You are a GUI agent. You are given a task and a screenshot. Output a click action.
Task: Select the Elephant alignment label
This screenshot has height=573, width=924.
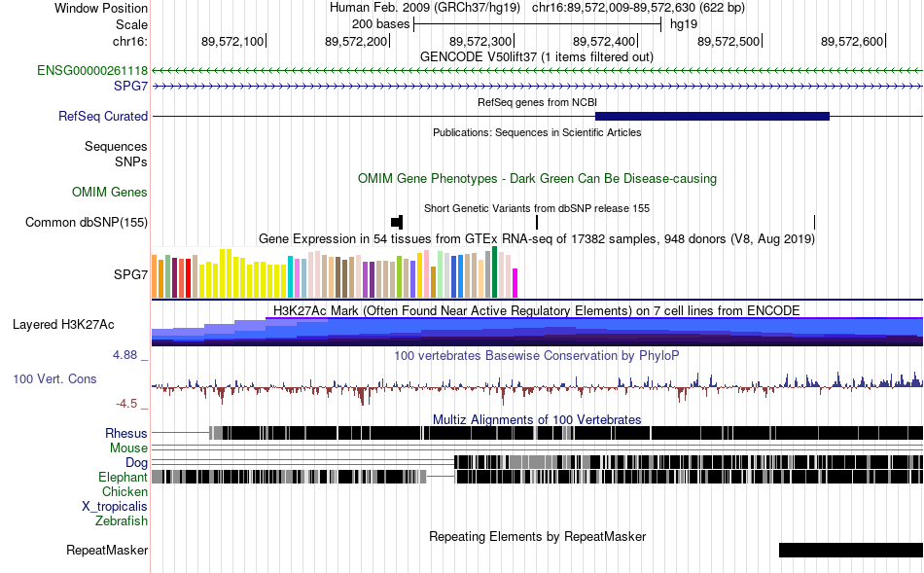[x=123, y=478]
